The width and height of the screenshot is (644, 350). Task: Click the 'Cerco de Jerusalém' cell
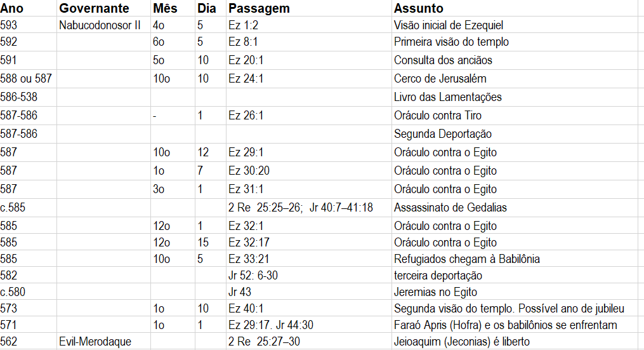pyautogui.click(x=440, y=79)
